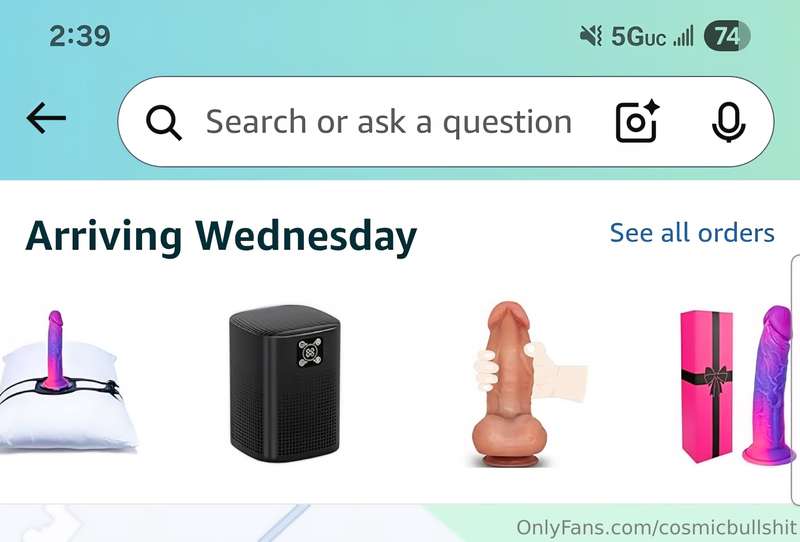Tap the signal strength bars
This screenshot has height=542, width=800.
[x=683, y=36]
